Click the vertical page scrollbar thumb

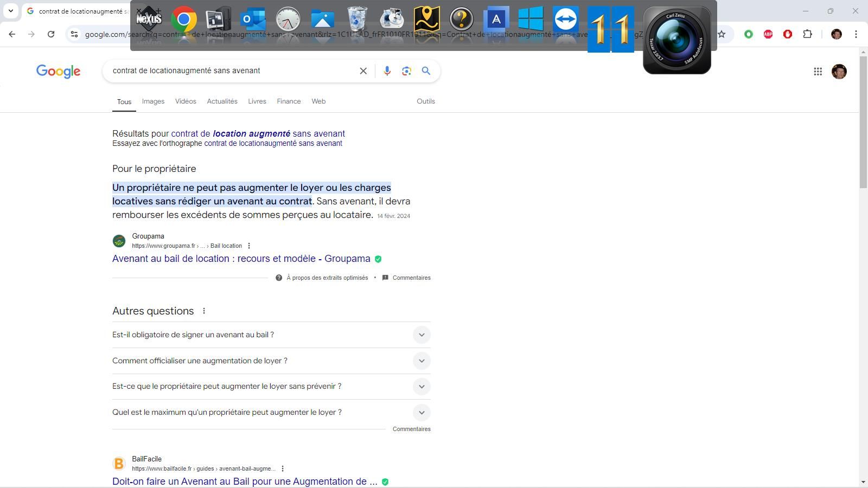[863, 122]
